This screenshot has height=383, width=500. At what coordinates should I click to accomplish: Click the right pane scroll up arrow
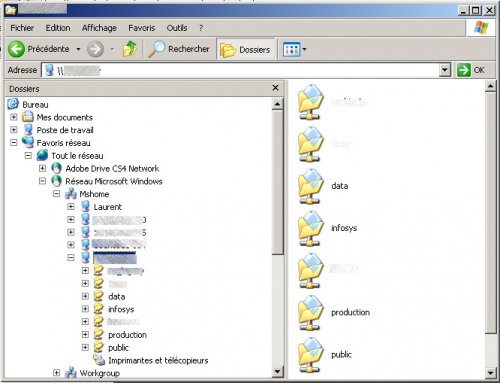(490, 86)
